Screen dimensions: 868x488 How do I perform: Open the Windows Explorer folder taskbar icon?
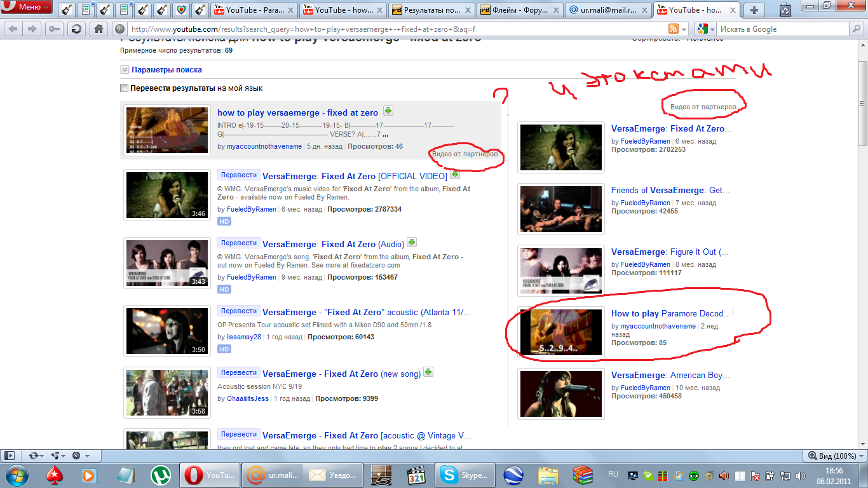(548, 475)
